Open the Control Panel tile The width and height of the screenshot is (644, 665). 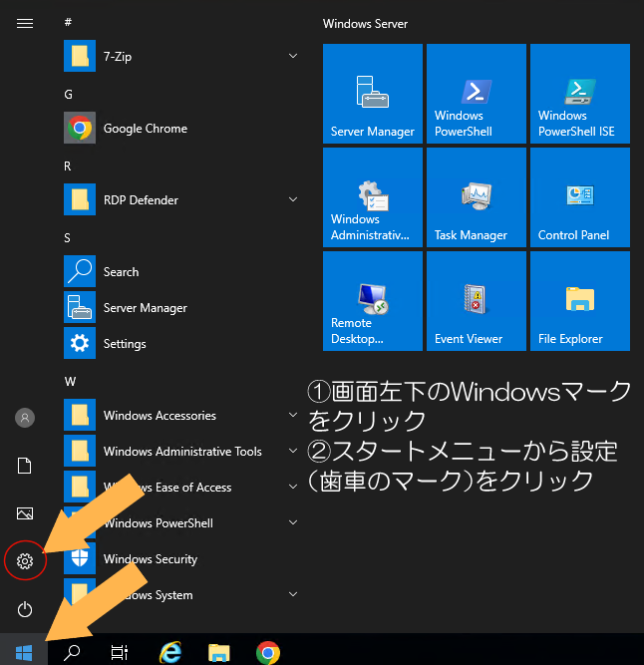point(579,197)
